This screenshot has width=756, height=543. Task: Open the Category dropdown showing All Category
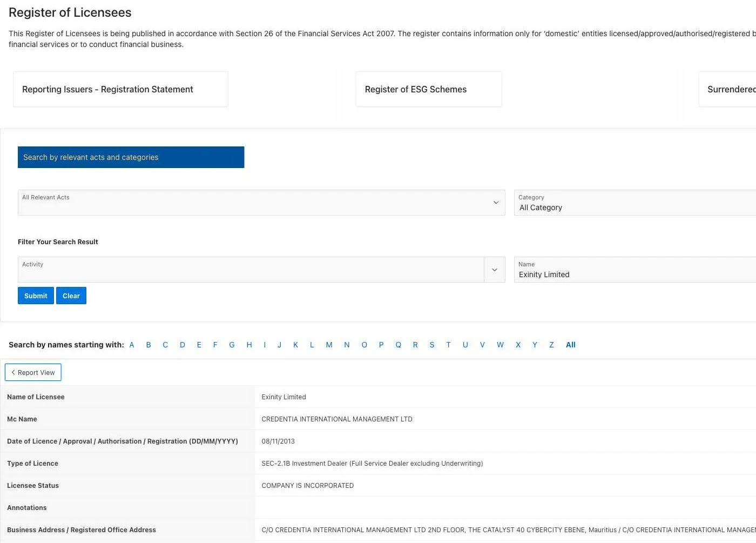pos(635,203)
